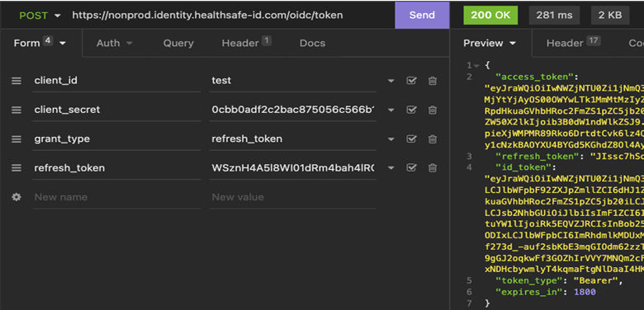Open value type dropdown for refresh_token row
The height and width of the screenshot is (310, 644).
click(x=391, y=167)
